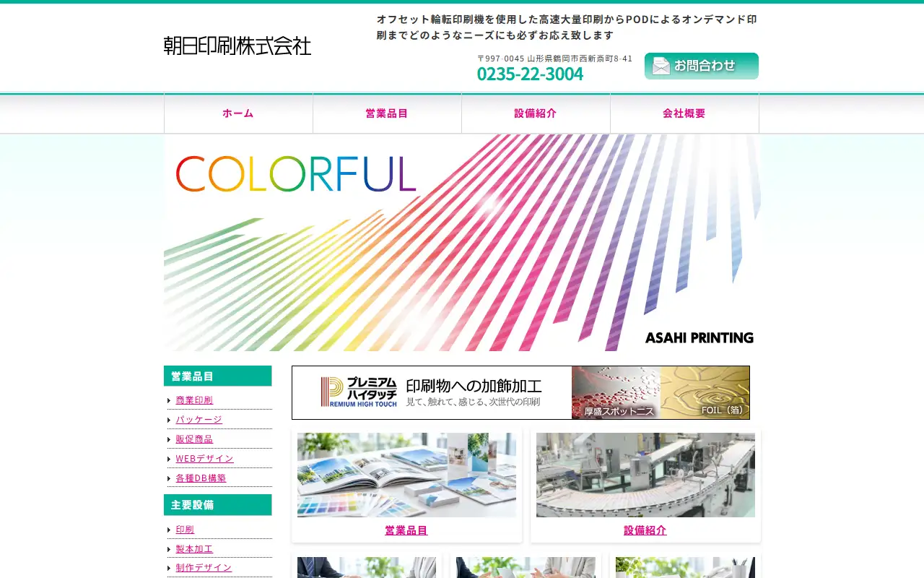Select the WEBデザイン sidebar link
The width and height of the screenshot is (924, 578).
[204, 459]
